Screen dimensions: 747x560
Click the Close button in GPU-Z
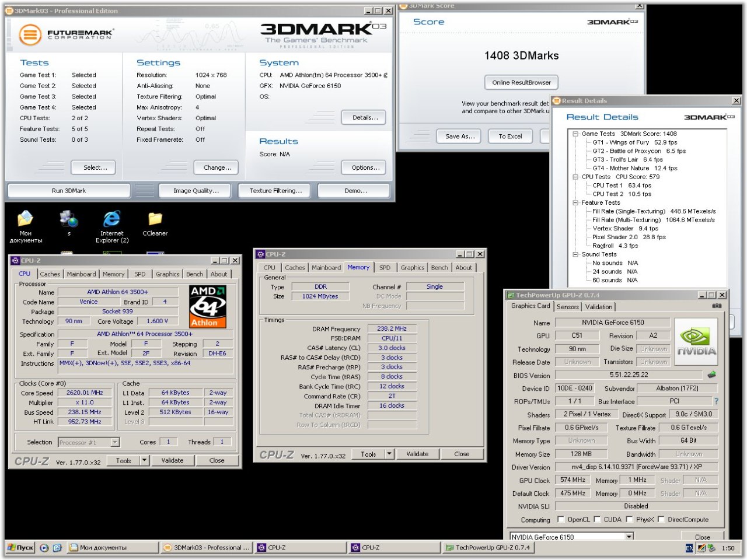[x=703, y=537]
